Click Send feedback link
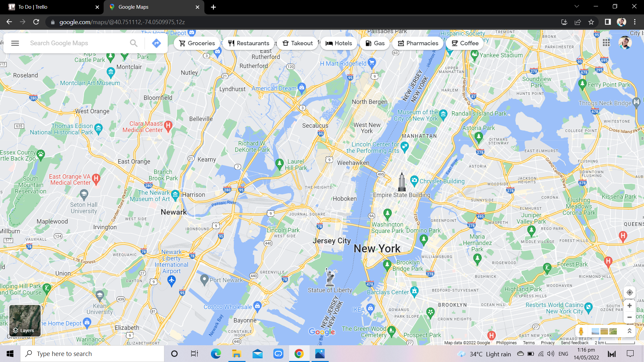The height and width of the screenshot is (362, 644). point(575,343)
